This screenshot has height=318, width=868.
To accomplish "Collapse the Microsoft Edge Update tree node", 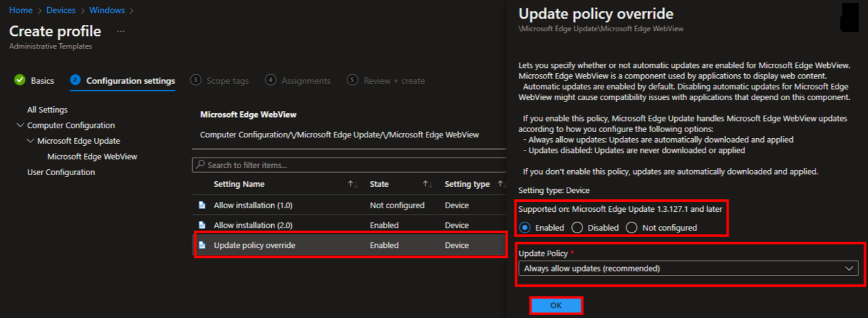I will [31, 141].
